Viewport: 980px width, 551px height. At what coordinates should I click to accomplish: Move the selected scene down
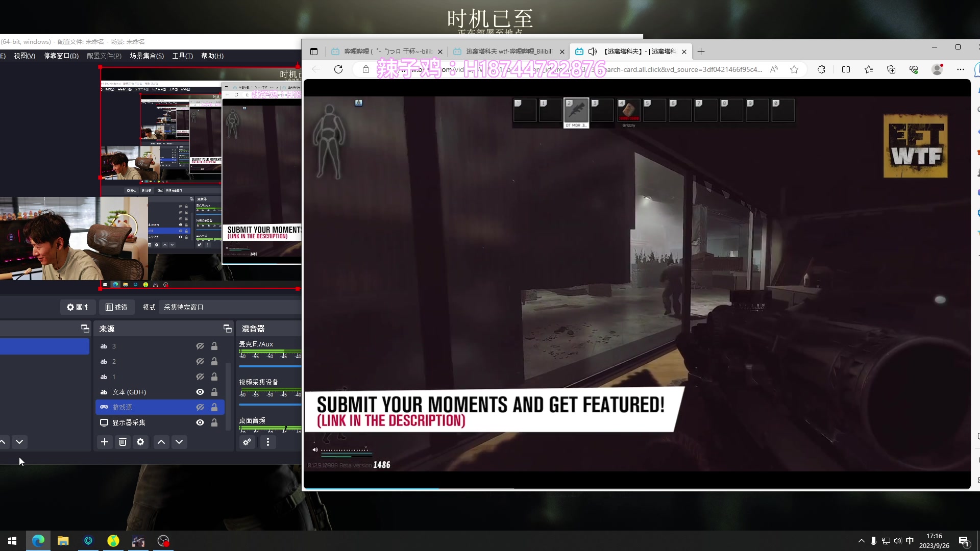pyautogui.click(x=19, y=442)
